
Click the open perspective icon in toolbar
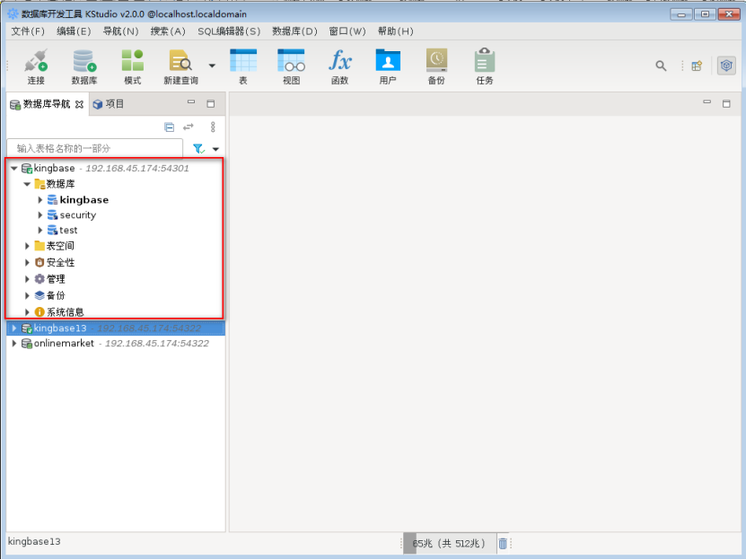point(697,66)
